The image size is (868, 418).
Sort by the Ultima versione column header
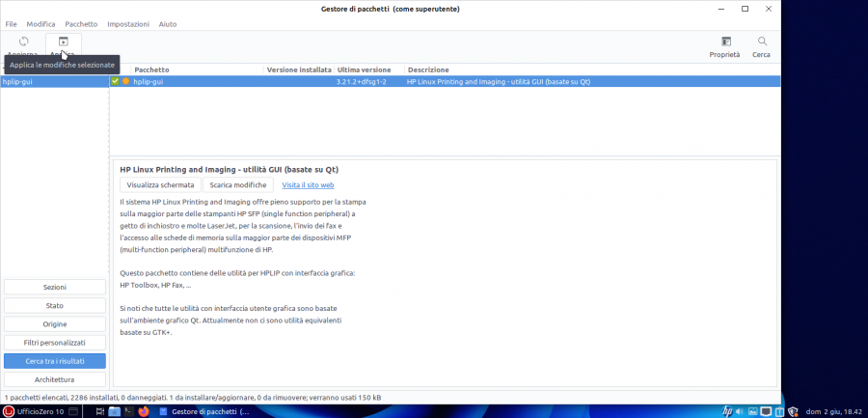pos(364,70)
